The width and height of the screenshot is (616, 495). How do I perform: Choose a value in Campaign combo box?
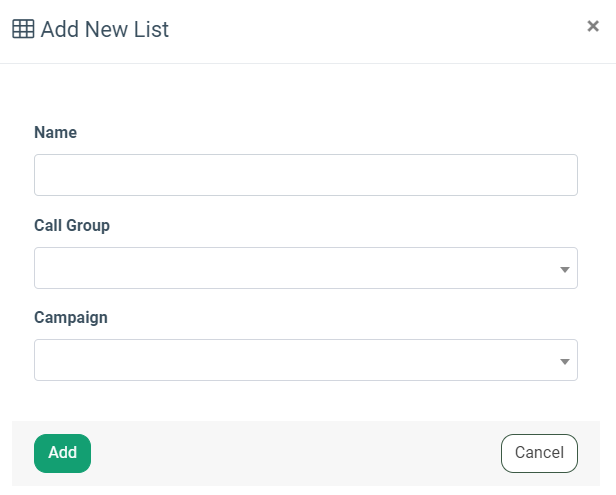pos(305,360)
